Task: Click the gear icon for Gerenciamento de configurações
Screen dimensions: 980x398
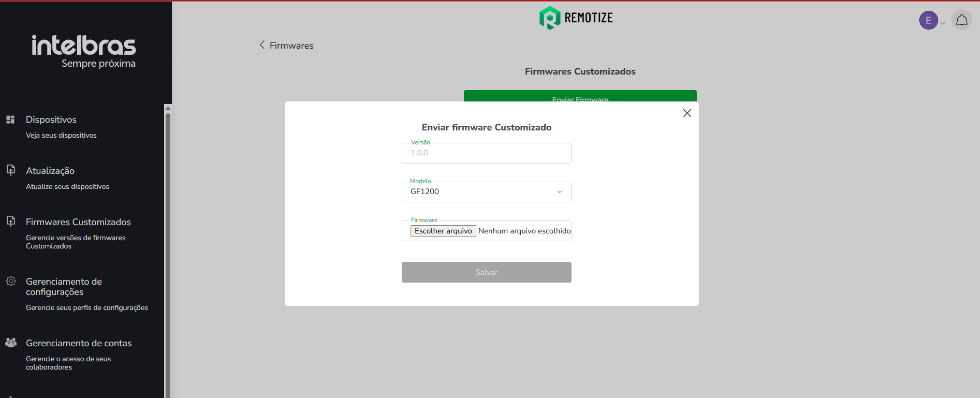Action: [10, 281]
